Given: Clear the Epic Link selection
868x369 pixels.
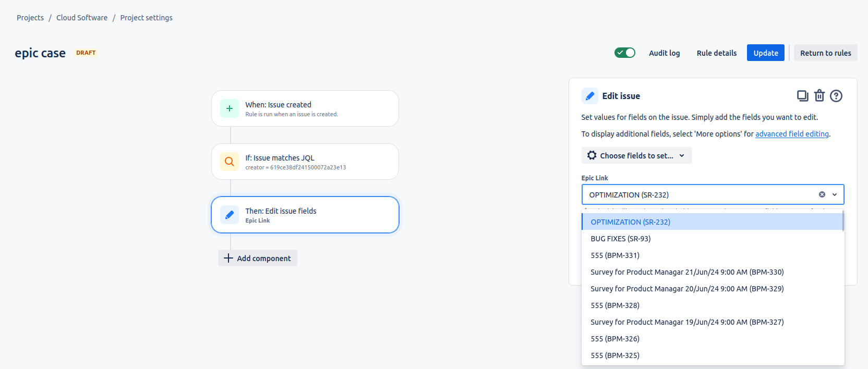Looking at the screenshot, I should coord(822,194).
